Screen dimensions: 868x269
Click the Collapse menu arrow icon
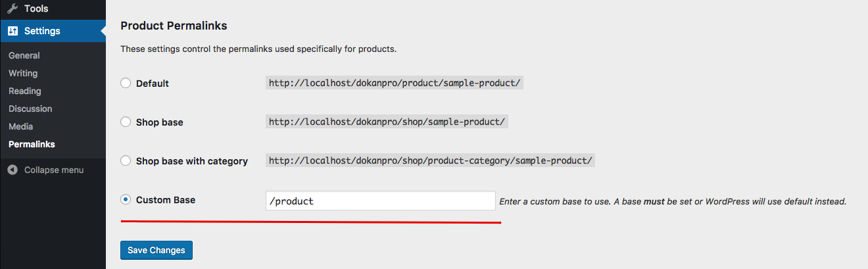pos(12,170)
